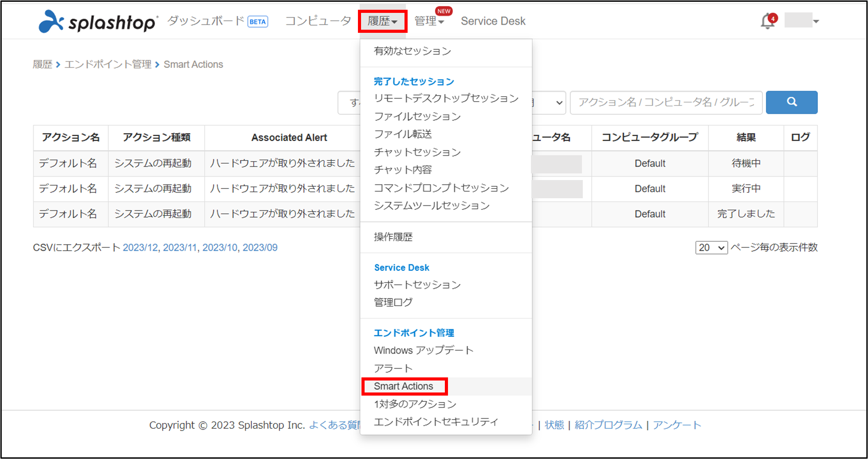Open Service Desk in top navigation
Image resolution: width=868 pixels, height=459 pixels.
pyautogui.click(x=493, y=21)
